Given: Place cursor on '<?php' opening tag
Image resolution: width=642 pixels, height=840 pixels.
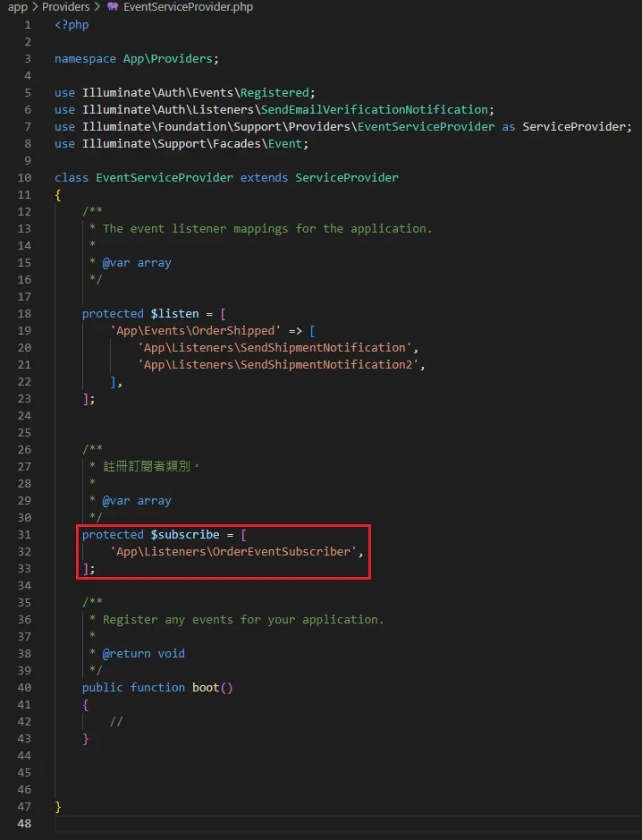Looking at the screenshot, I should tap(72, 25).
